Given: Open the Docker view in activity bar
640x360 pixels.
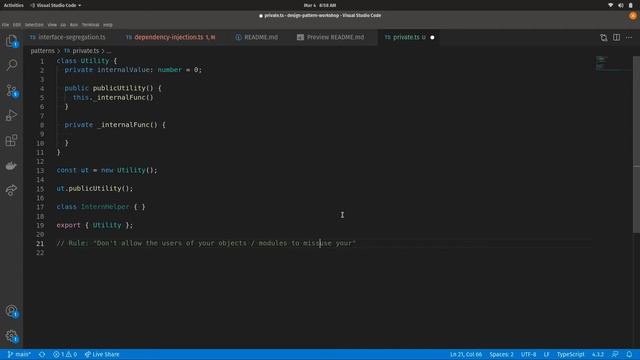Looking at the screenshot, I should (11, 166).
